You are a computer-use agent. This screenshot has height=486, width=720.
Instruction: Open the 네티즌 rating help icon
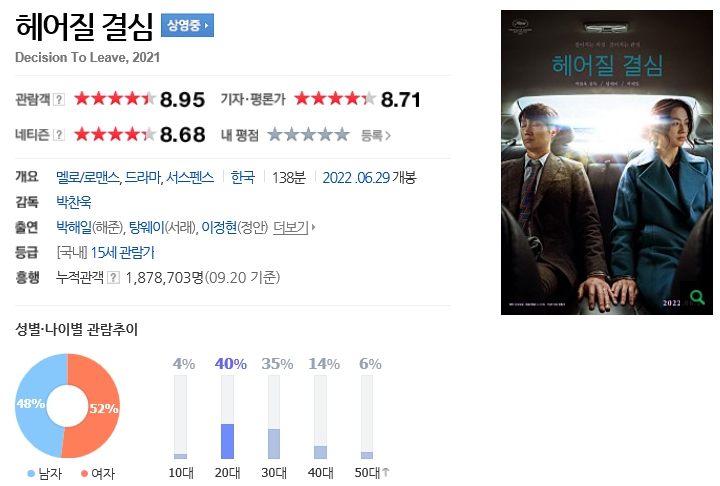[x=59, y=135]
